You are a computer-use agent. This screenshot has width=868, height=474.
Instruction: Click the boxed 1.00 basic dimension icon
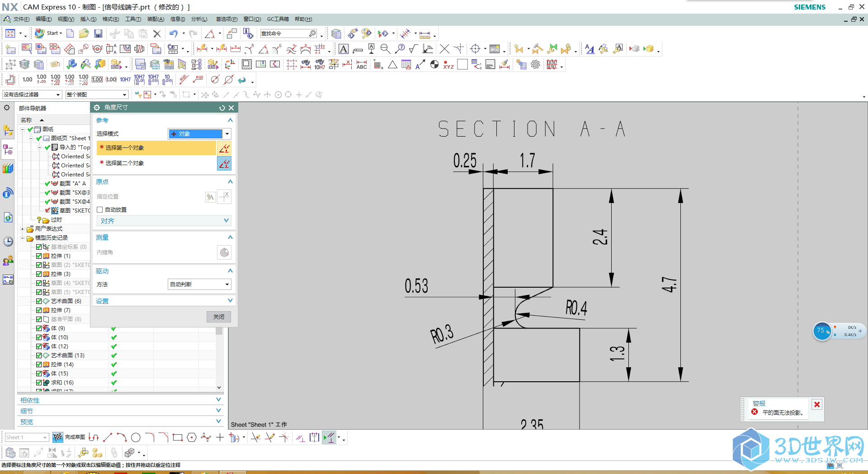pos(97,80)
